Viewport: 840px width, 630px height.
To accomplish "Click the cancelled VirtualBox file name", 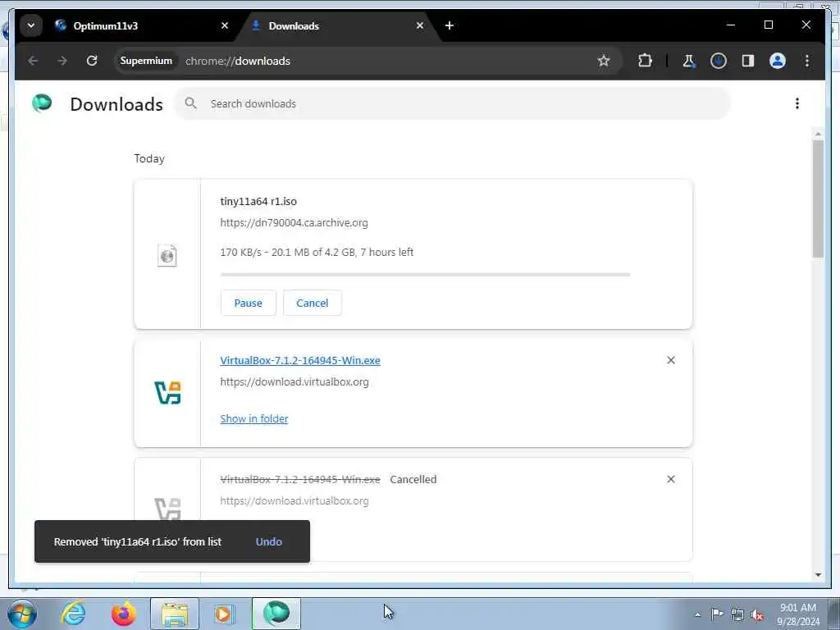I will tap(300, 479).
